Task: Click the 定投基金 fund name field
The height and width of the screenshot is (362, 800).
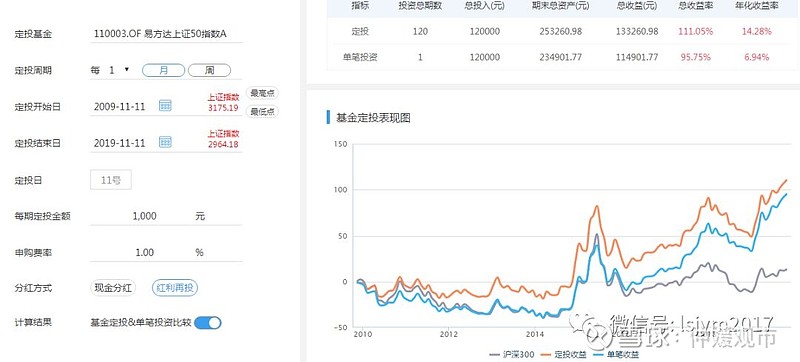Action: point(166,34)
